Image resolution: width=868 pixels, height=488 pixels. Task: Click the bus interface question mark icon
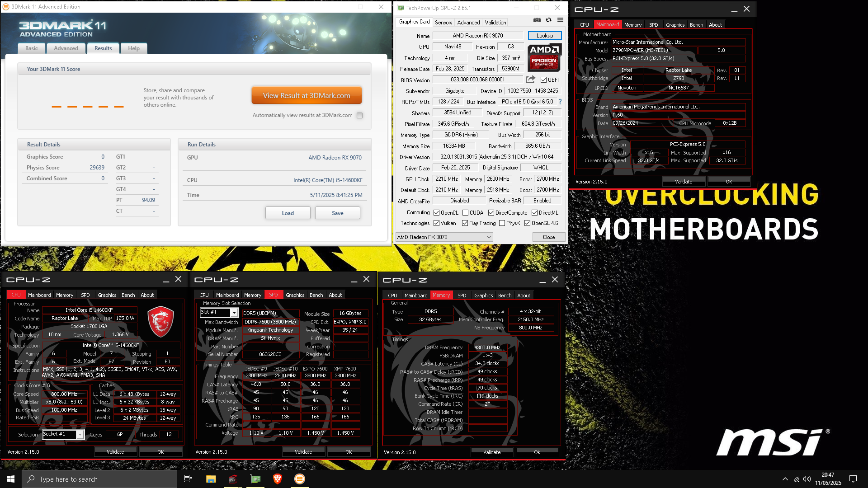tap(560, 102)
